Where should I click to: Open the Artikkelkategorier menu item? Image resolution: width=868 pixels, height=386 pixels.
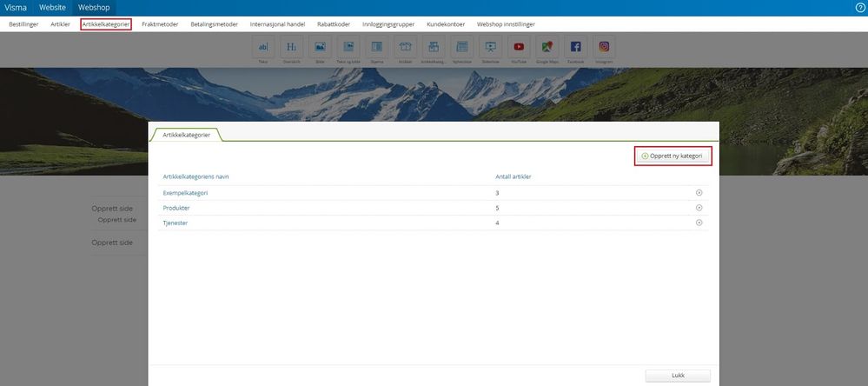point(106,24)
